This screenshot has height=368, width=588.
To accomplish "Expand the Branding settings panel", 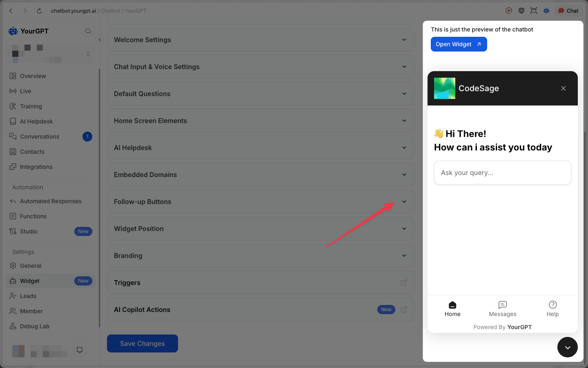I will coord(261,256).
